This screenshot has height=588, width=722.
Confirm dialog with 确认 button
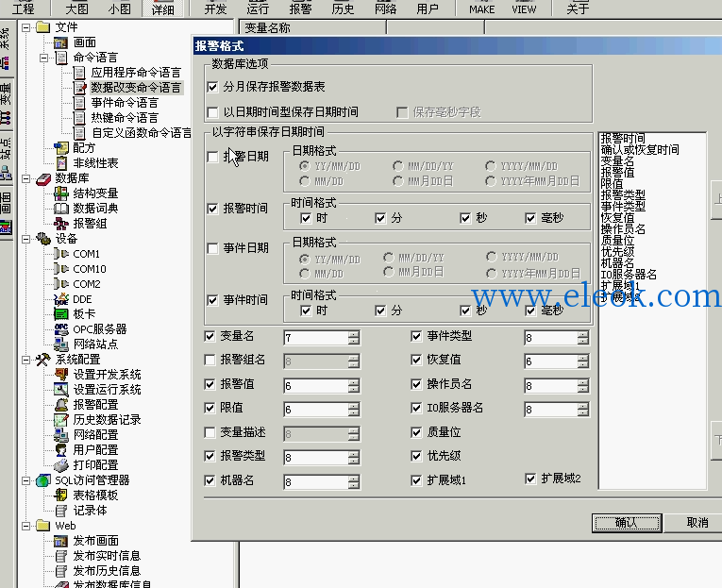point(627,523)
